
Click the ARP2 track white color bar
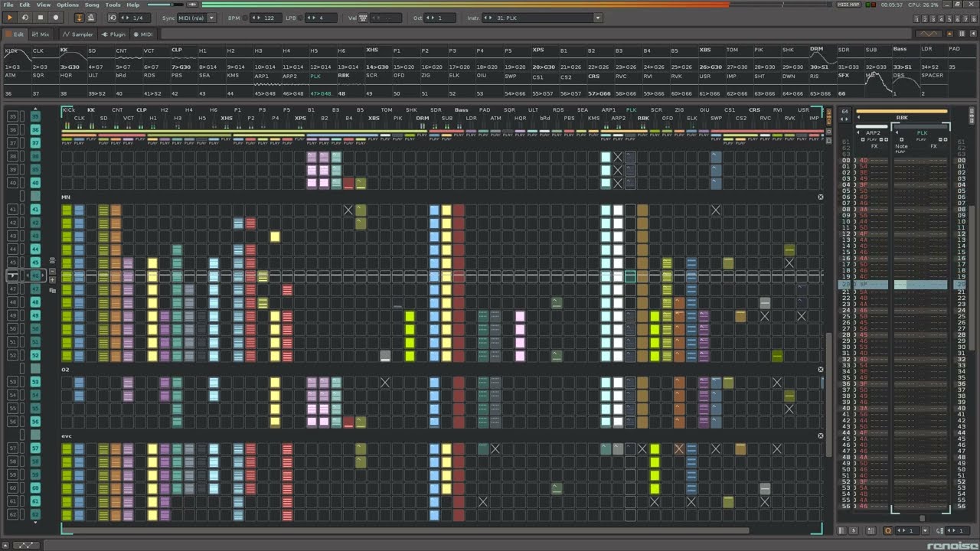872,126
